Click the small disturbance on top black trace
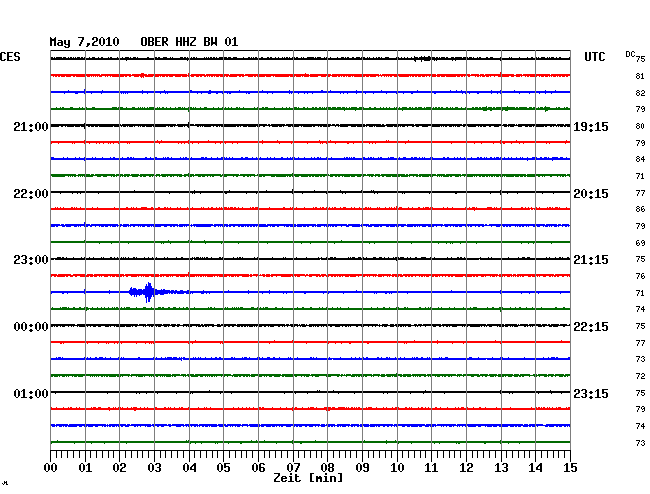650x494 pixels. (x=423, y=59)
